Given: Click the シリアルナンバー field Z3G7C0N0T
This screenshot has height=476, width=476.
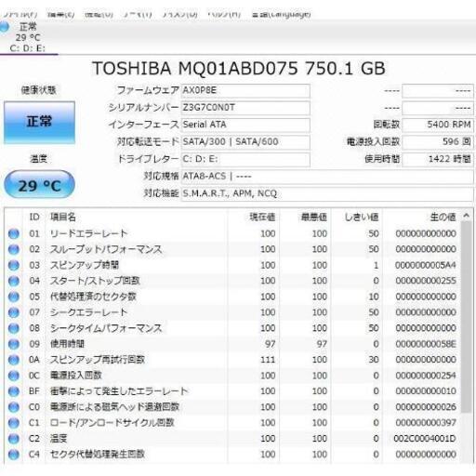Looking at the screenshot, I should click(x=245, y=108).
